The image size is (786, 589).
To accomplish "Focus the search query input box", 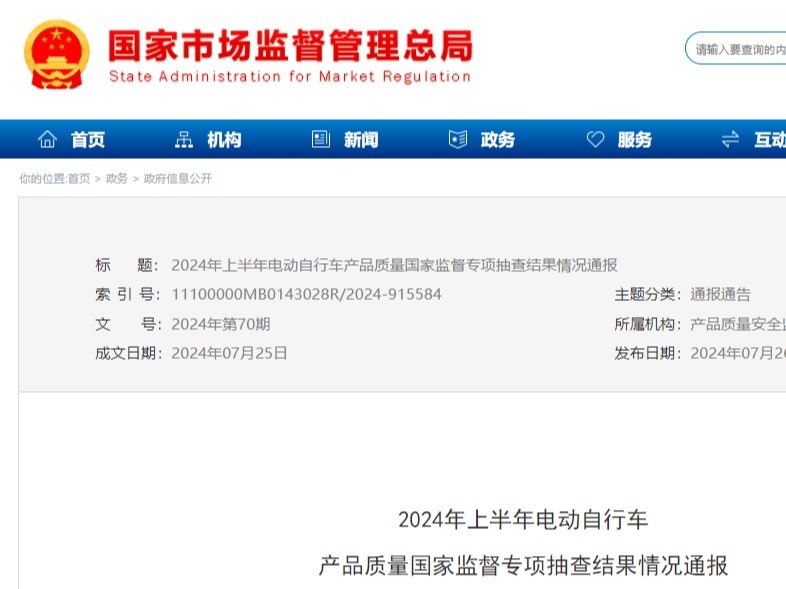I will pyautogui.click(x=740, y=49).
